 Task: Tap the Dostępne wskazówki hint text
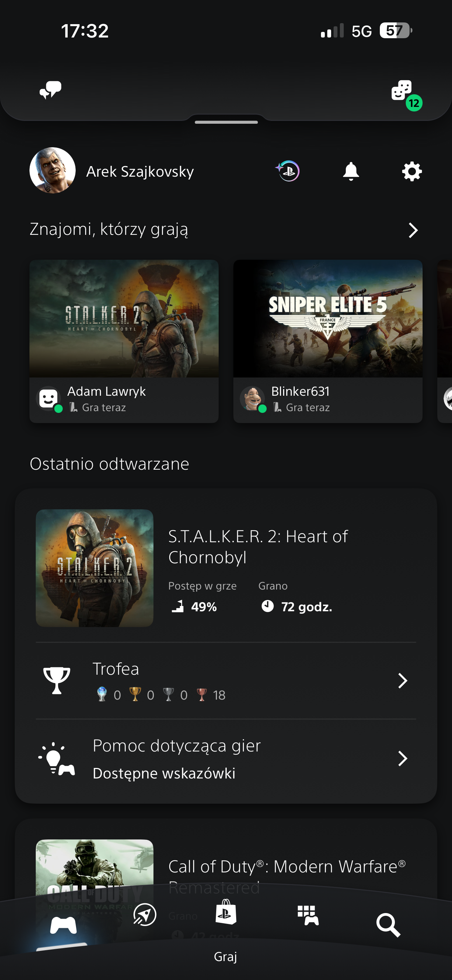(164, 774)
